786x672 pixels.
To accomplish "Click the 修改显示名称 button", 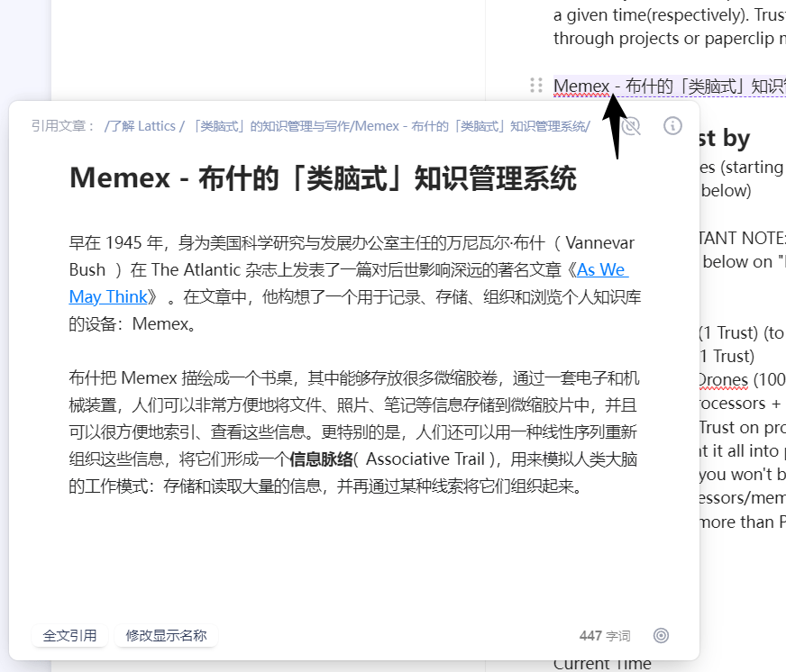I will (x=166, y=636).
